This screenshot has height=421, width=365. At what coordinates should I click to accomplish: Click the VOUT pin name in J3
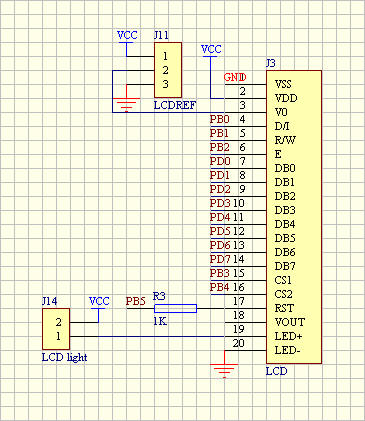click(290, 322)
